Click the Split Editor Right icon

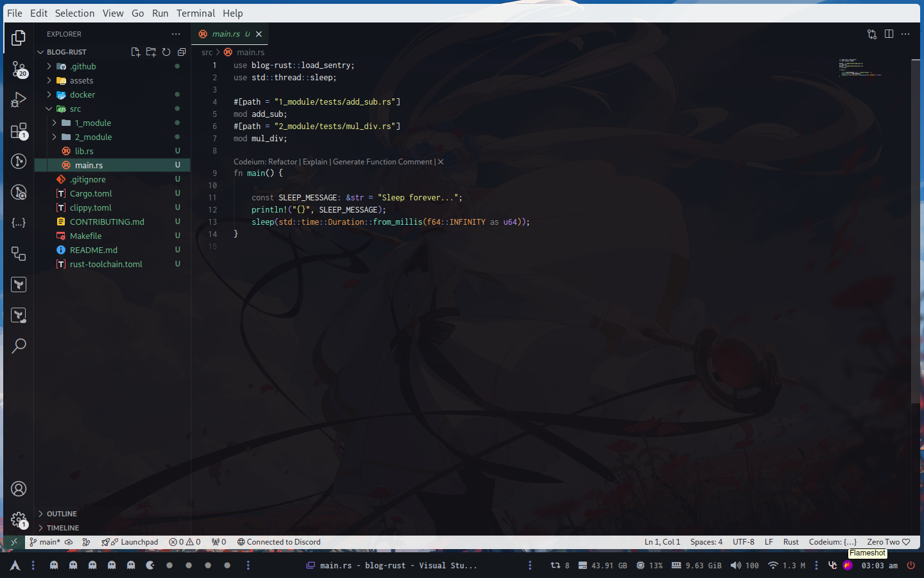click(x=889, y=34)
